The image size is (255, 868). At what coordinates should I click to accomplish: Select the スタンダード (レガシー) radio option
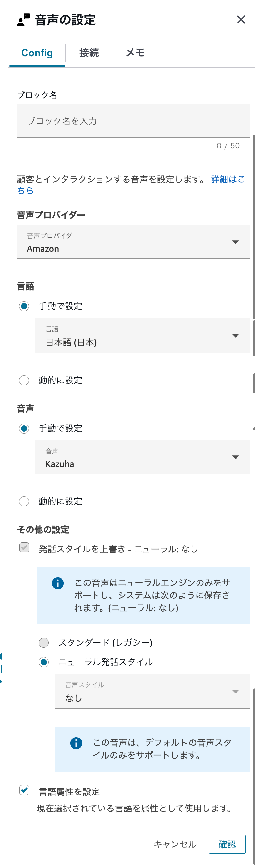pos(44,642)
